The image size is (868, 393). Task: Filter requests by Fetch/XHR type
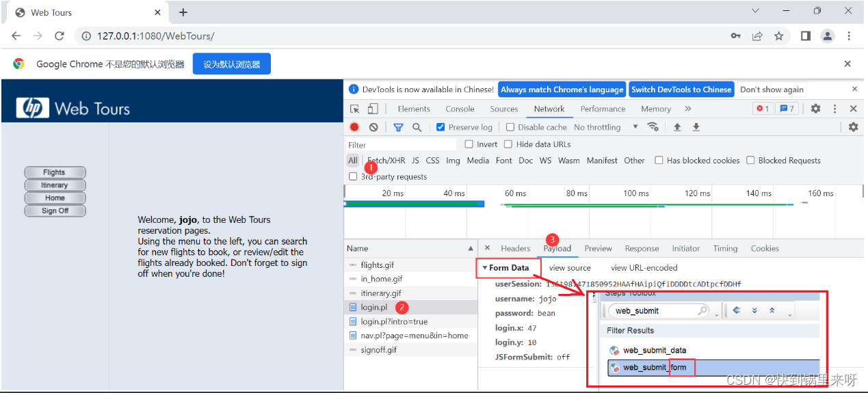pos(386,161)
